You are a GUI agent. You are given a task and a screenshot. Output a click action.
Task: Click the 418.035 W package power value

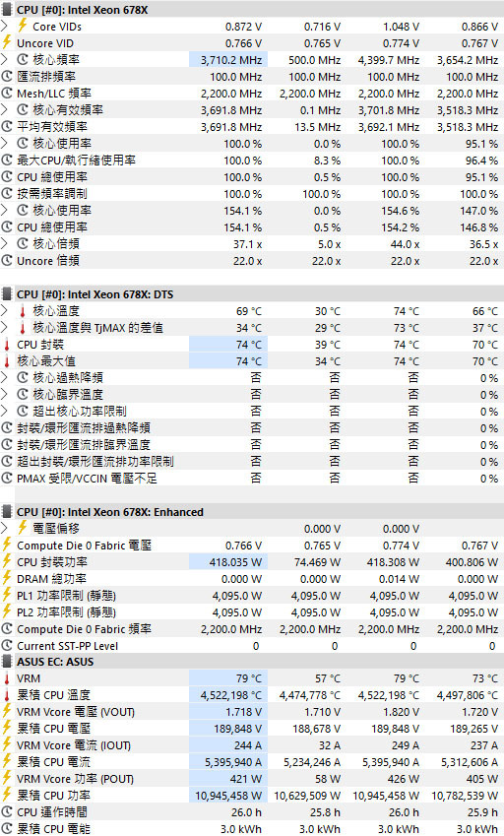(236, 562)
